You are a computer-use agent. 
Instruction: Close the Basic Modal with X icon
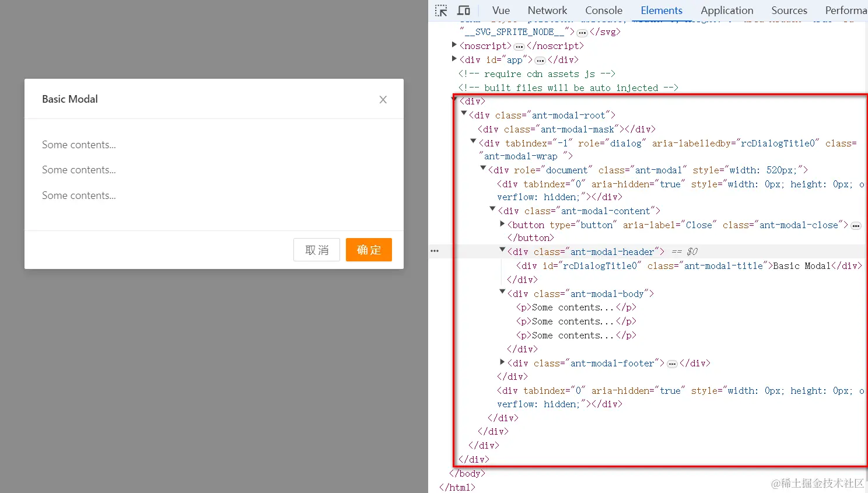pyautogui.click(x=383, y=100)
